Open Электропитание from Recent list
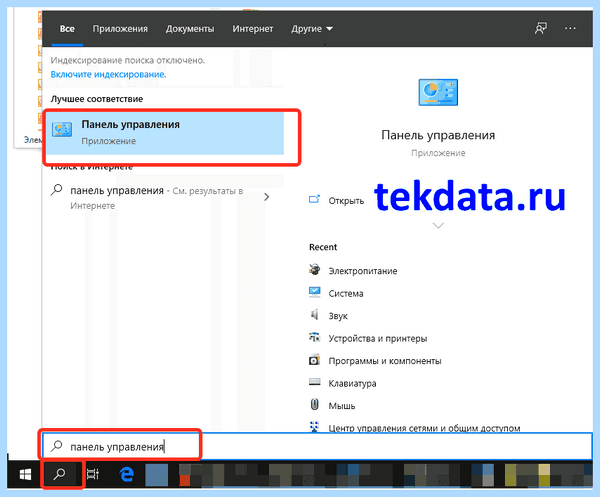The height and width of the screenshot is (497, 600). 363,271
